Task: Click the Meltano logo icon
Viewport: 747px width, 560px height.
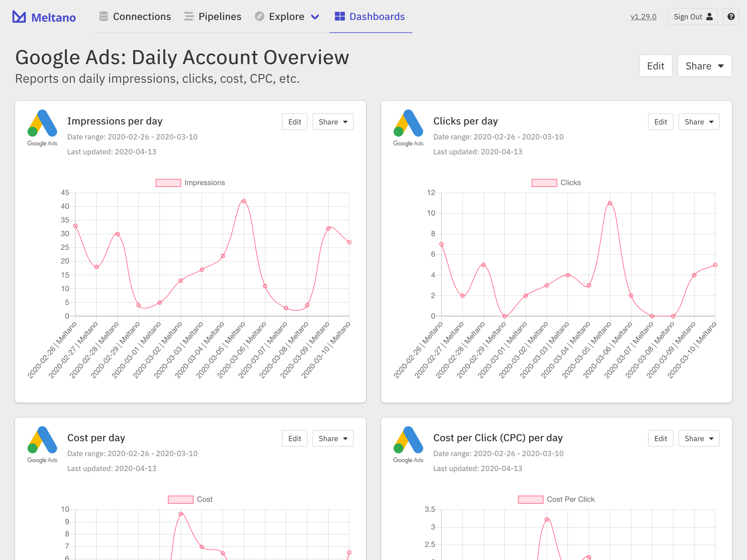Action: [x=19, y=16]
